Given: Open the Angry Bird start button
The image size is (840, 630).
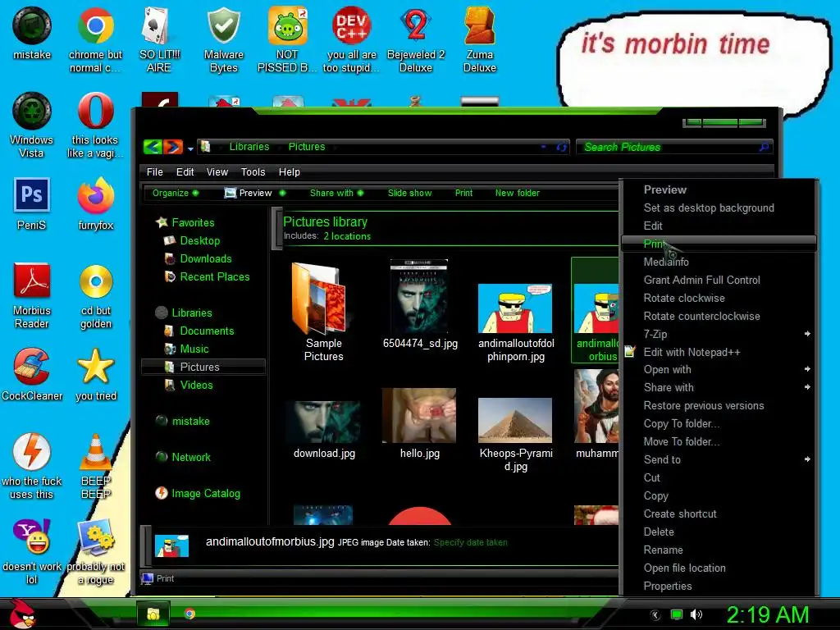Looking at the screenshot, I should [x=21, y=614].
